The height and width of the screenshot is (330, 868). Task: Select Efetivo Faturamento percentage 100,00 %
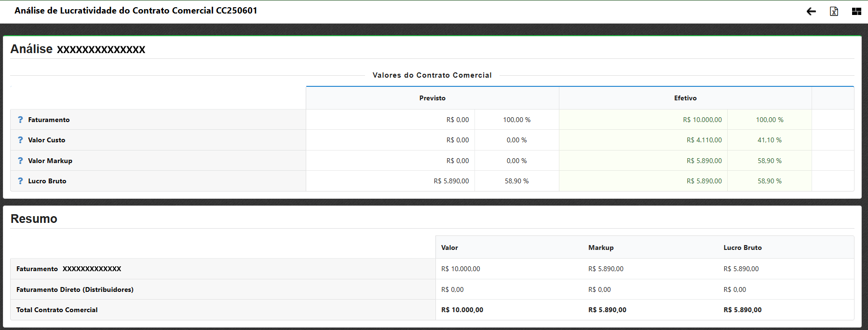click(770, 120)
